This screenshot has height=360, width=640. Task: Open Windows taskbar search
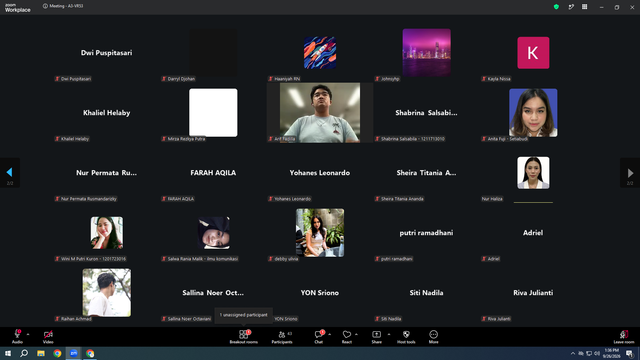24,353
